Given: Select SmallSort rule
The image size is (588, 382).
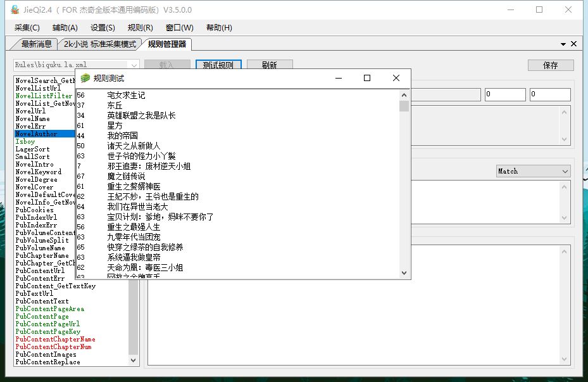Looking at the screenshot, I should tap(32, 156).
